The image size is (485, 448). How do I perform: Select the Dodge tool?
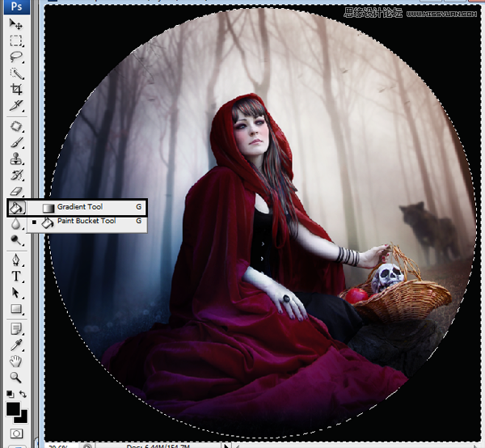(16, 240)
